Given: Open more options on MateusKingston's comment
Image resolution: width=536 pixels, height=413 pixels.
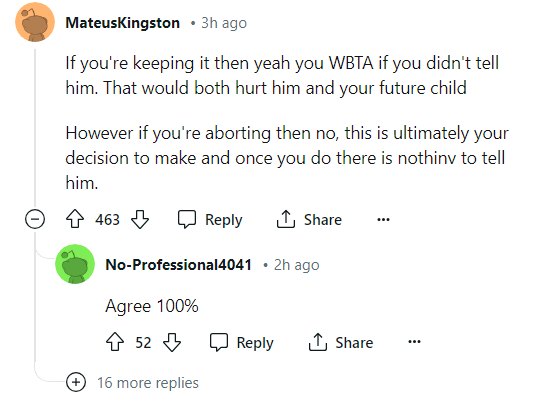Looking at the screenshot, I should tap(383, 219).
